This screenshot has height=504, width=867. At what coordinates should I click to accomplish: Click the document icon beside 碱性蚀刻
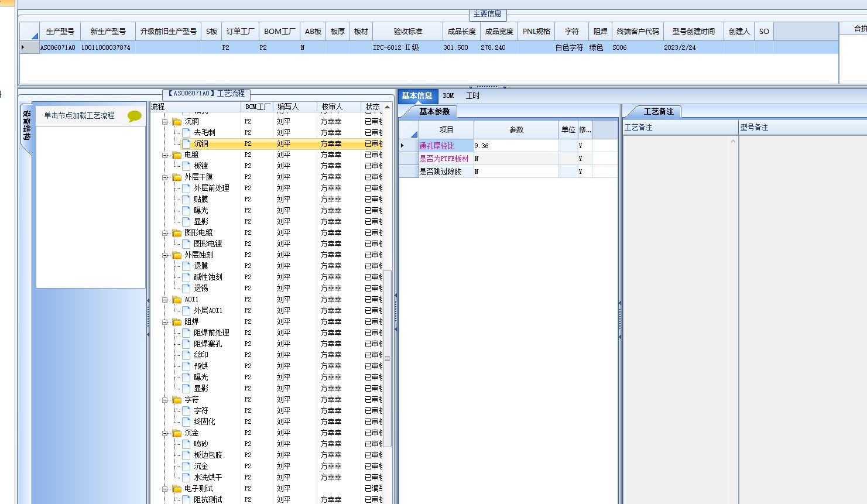tap(186, 277)
